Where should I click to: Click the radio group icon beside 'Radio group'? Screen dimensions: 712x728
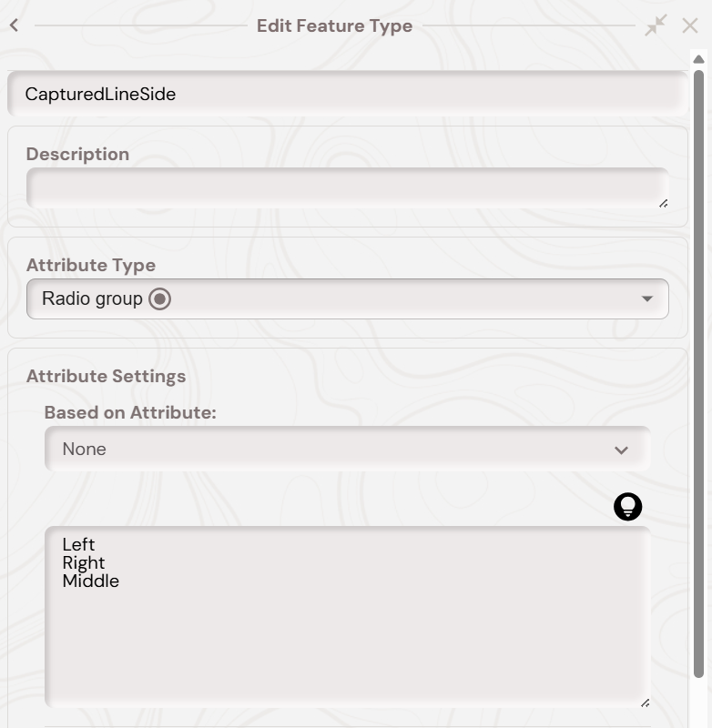(160, 298)
